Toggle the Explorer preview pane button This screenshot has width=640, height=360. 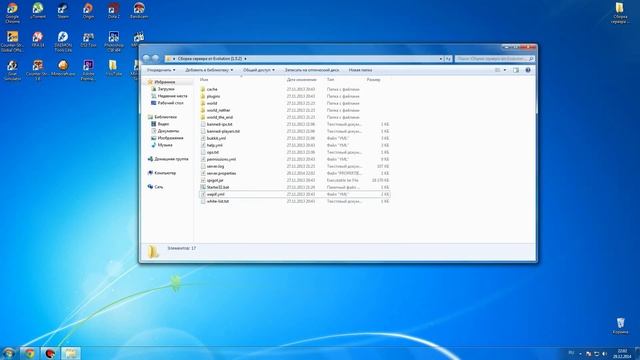[x=516, y=70]
